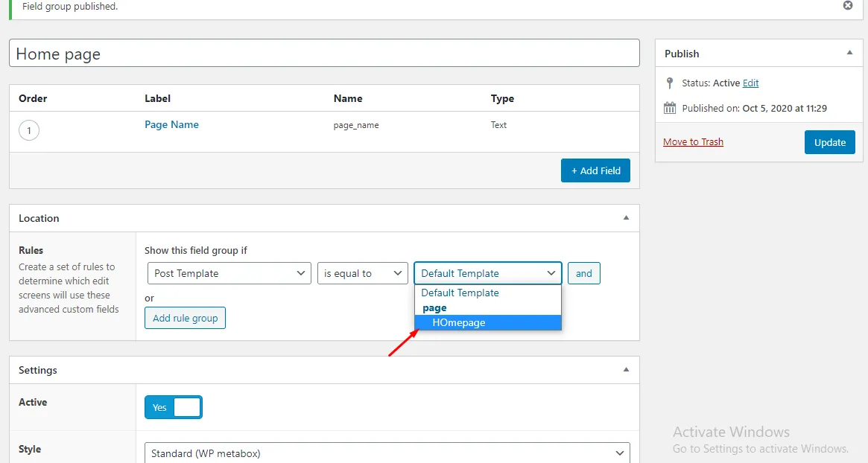Open the Post Template dropdown
This screenshot has height=463, width=868.
228,273
